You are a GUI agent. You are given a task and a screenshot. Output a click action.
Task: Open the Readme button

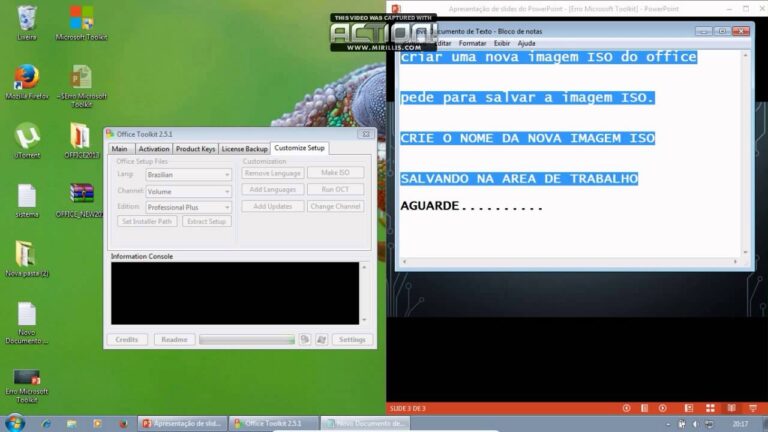click(174, 339)
